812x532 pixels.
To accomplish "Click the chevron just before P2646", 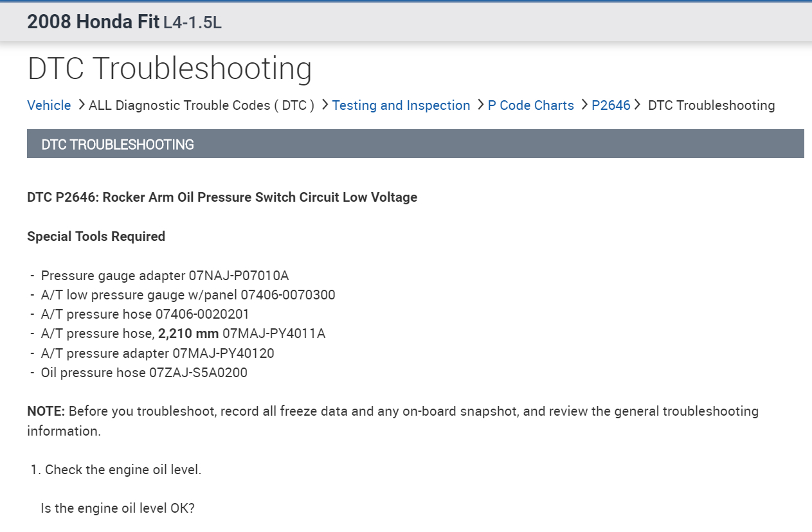I will [x=584, y=105].
